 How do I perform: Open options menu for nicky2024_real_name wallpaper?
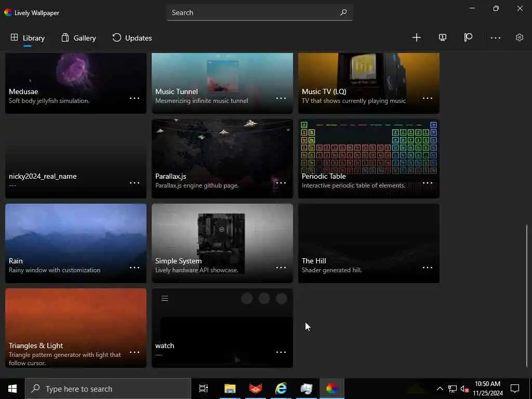point(135,183)
